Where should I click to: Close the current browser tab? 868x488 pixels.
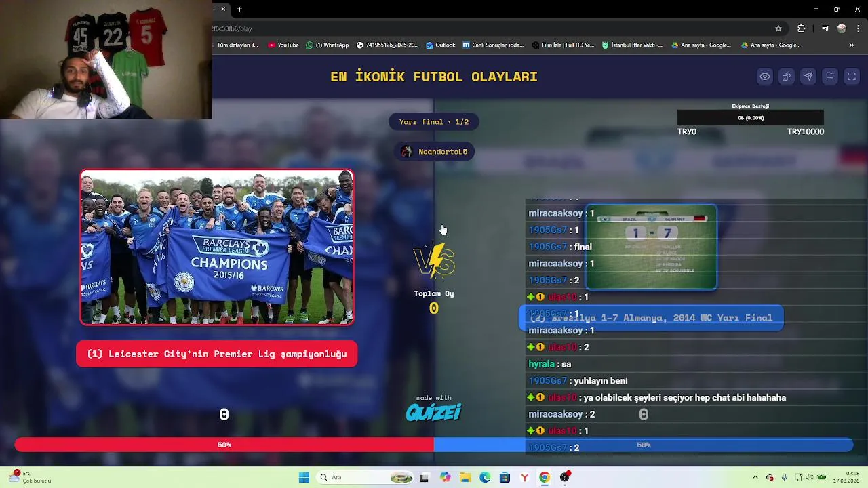pyautogui.click(x=224, y=9)
